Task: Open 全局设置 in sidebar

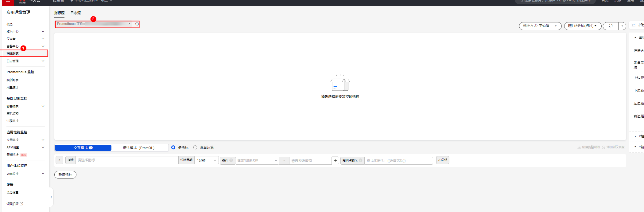Action: click(13, 192)
